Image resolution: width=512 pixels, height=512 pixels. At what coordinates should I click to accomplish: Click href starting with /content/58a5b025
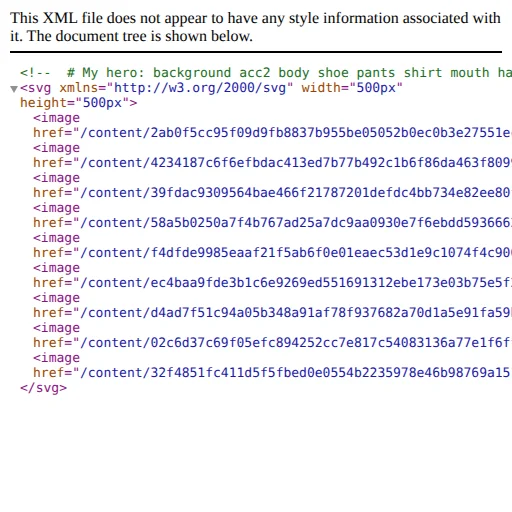(272, 223)
